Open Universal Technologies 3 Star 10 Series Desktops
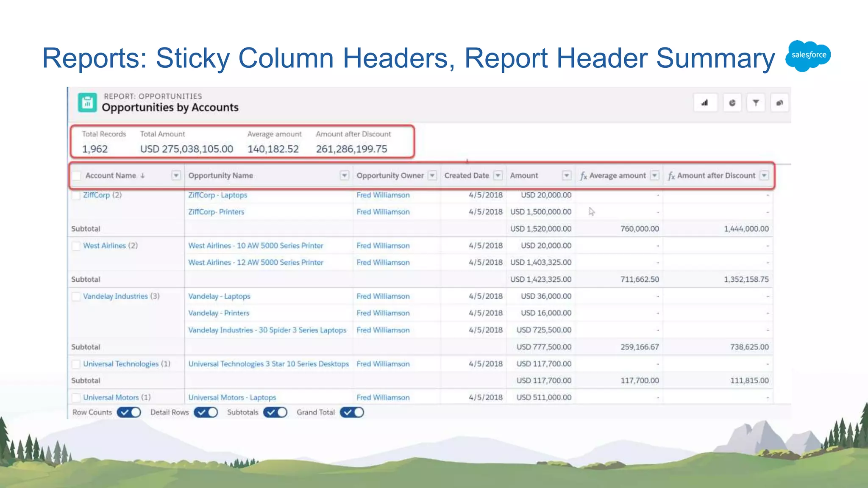Image resolution: width=868 pixels, height=488 pixels. pyautogui.click(x=268, y=364)
